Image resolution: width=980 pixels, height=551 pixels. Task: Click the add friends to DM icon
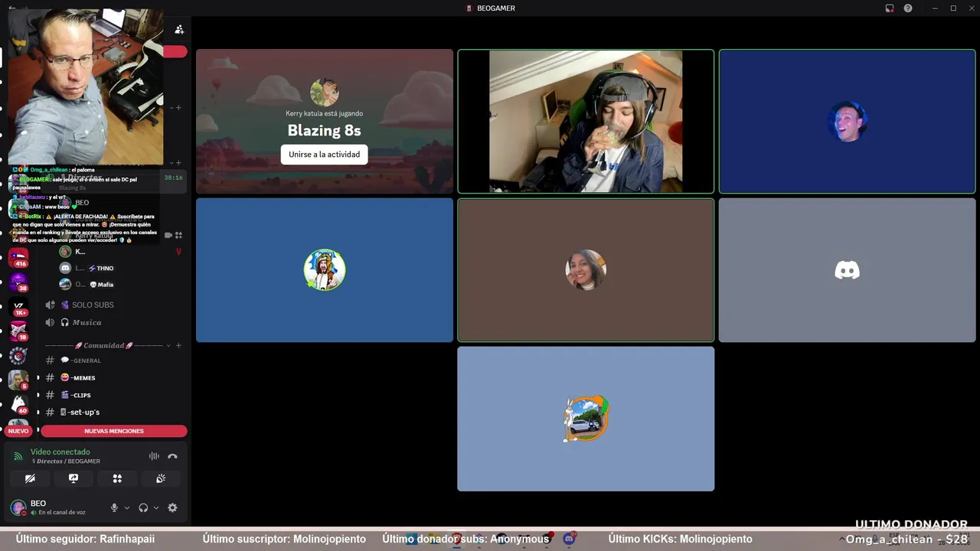click(x=179, y=29)
